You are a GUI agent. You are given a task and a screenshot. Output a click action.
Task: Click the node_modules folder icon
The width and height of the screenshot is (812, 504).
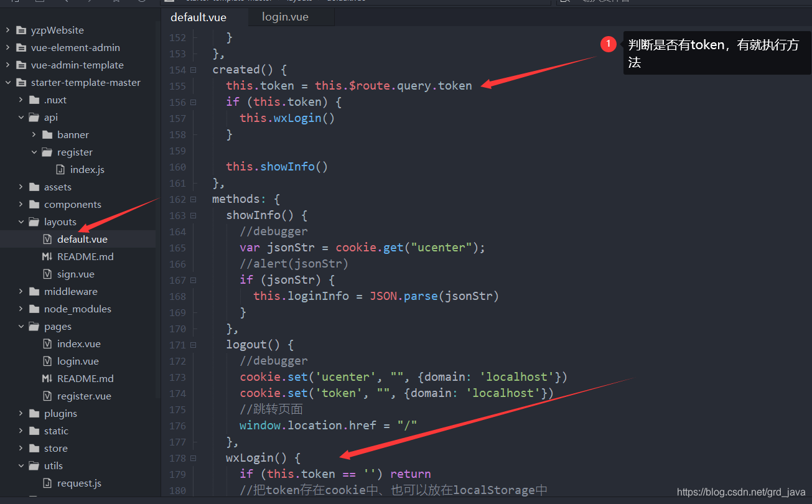(x=34, y=309)
